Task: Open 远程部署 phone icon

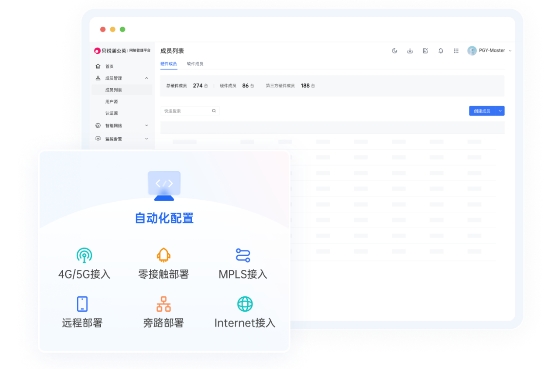Action: pos(82,304)
